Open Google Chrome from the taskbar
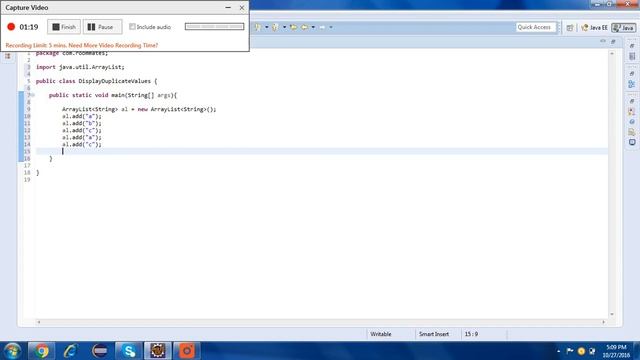640x360 pixels. pyautogui.click(x=41, y=351)
